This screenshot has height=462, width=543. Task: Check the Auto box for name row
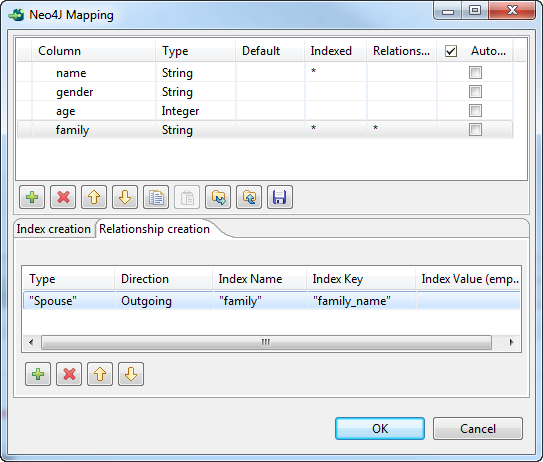(x=475, y=73)
